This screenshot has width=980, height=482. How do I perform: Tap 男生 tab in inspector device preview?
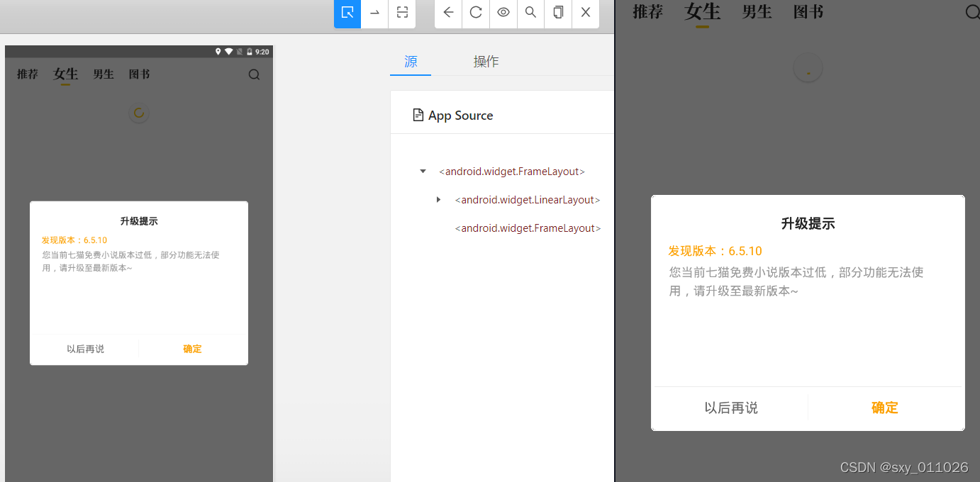click(x=104, y=74)
